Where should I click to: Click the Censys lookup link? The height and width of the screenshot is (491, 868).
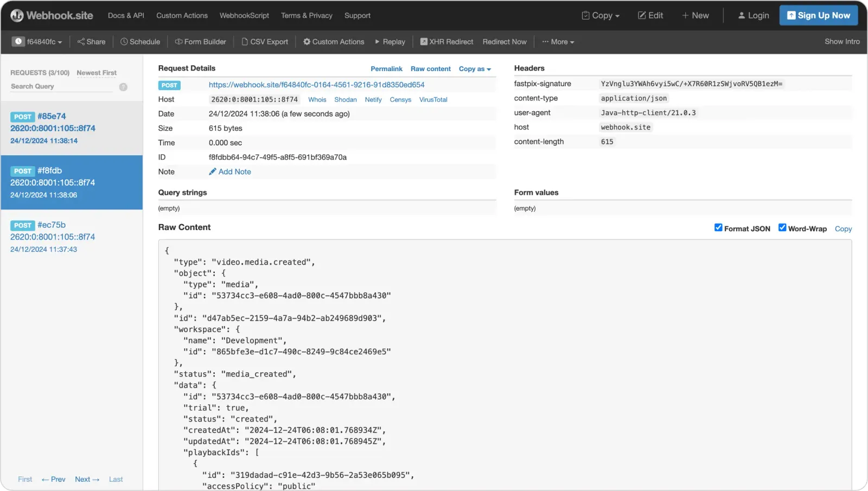[x=400, y=100]
